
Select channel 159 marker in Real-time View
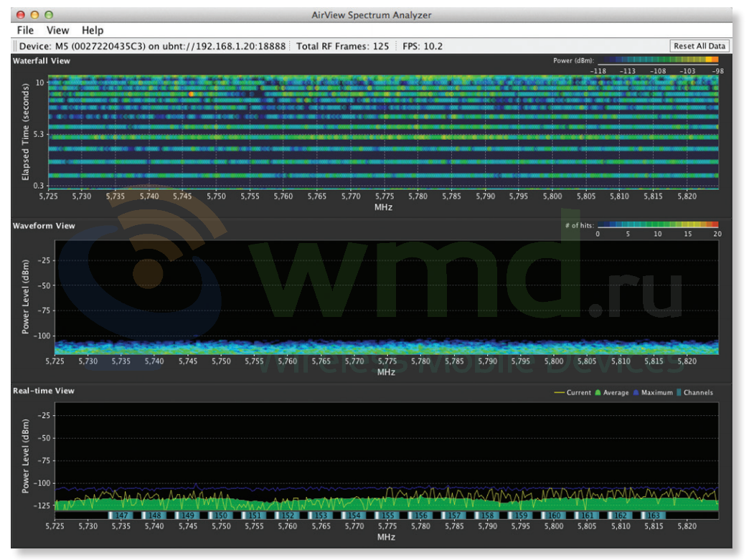(x=518, y=516)
